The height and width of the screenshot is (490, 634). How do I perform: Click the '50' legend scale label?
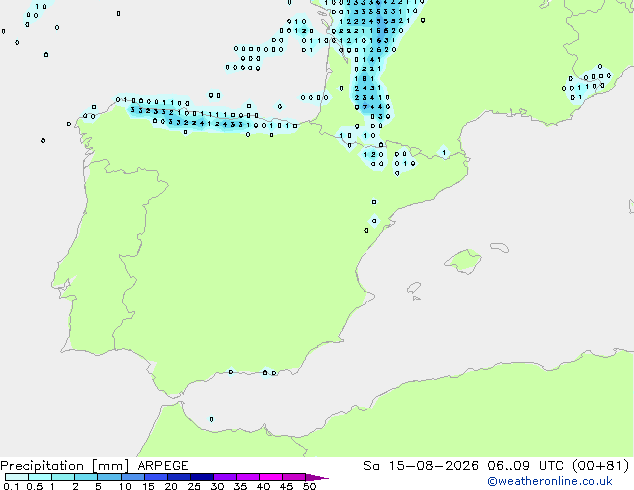click(x=309, y=486)
